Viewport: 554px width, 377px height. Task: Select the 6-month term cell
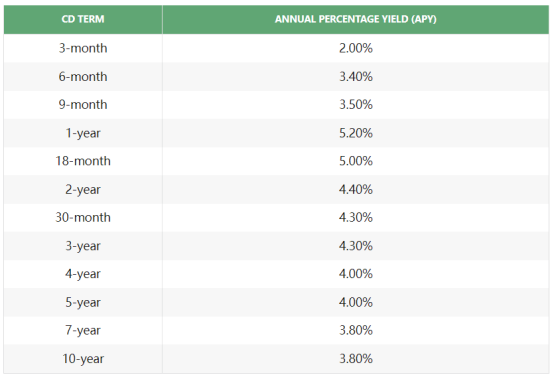[x=83, y=76]
